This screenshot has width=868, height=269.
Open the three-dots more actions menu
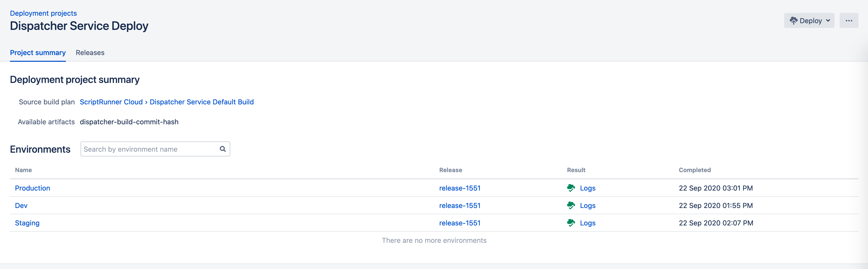[x=849, y=20]
